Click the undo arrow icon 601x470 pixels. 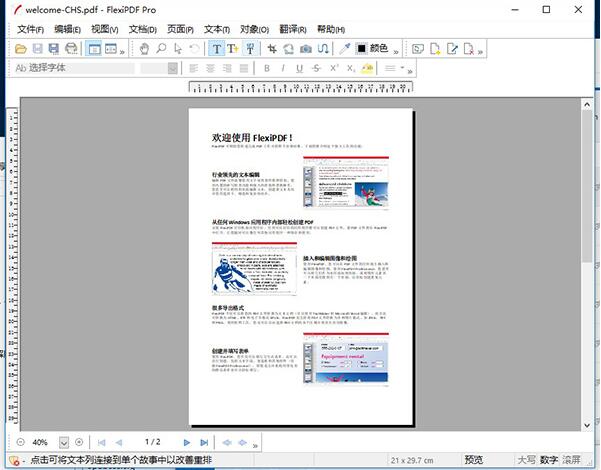point(195,49)
